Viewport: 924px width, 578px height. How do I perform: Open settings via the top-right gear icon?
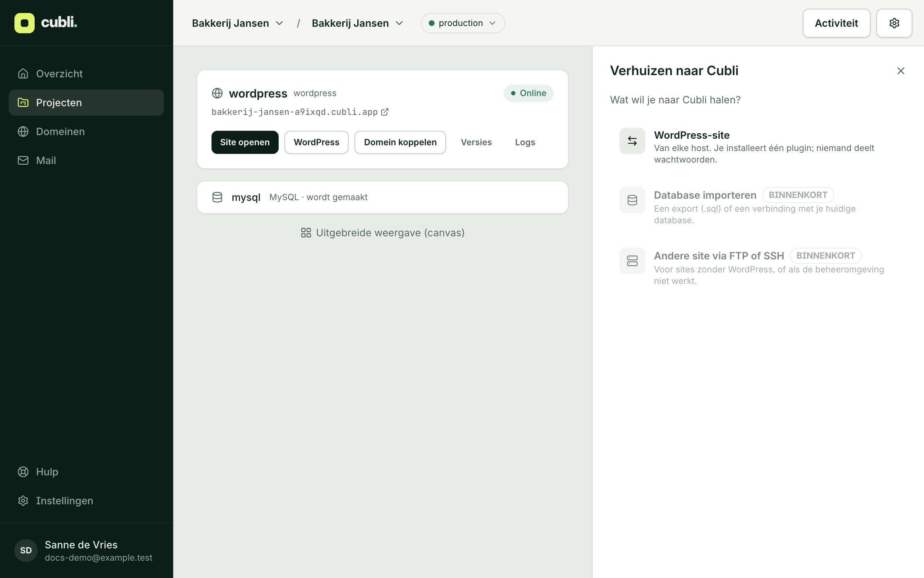point(894,23)
